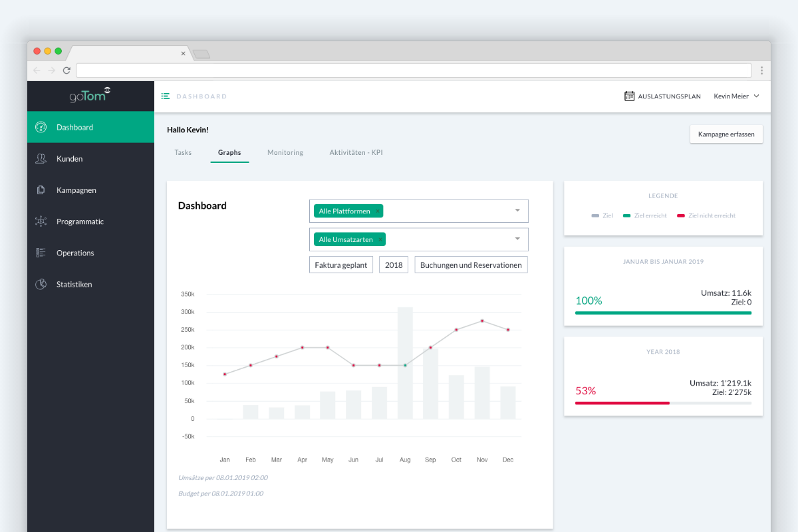
Task: Switch to Aktivitäten - KPI tab
Action: pos(356,152)
